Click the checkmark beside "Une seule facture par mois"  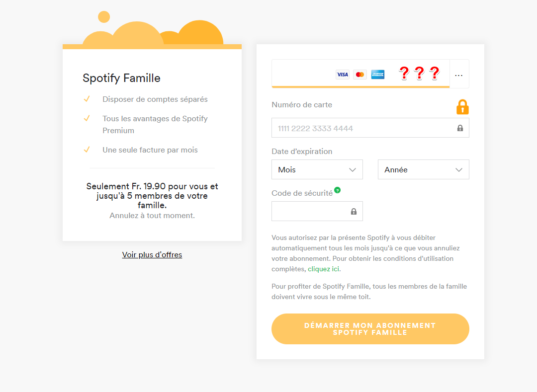click(87, 150)
